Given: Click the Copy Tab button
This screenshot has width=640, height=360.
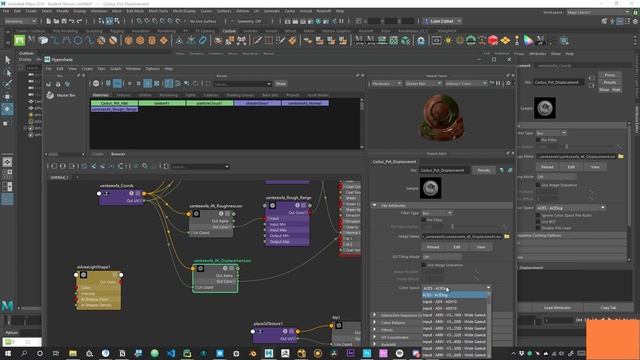Looking at the screenshot, I should tap(608, 308).
